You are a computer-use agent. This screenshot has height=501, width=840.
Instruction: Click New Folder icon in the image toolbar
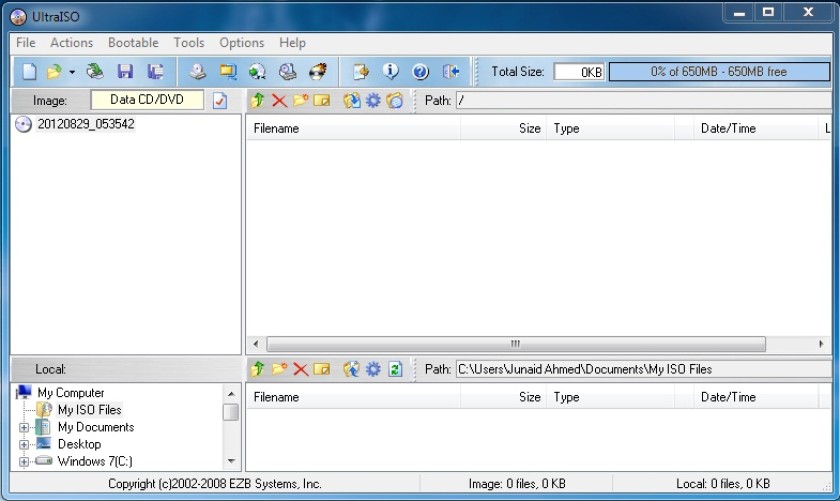(x=301, y=100)
